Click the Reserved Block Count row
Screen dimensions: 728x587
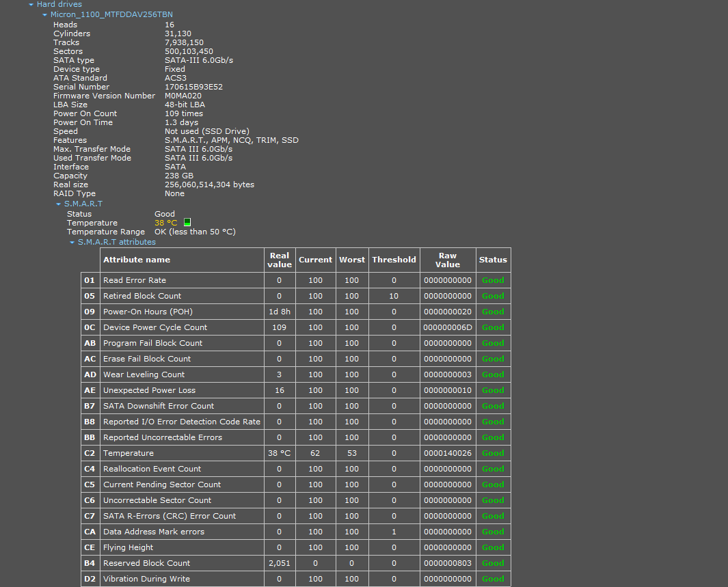(146, 563)
